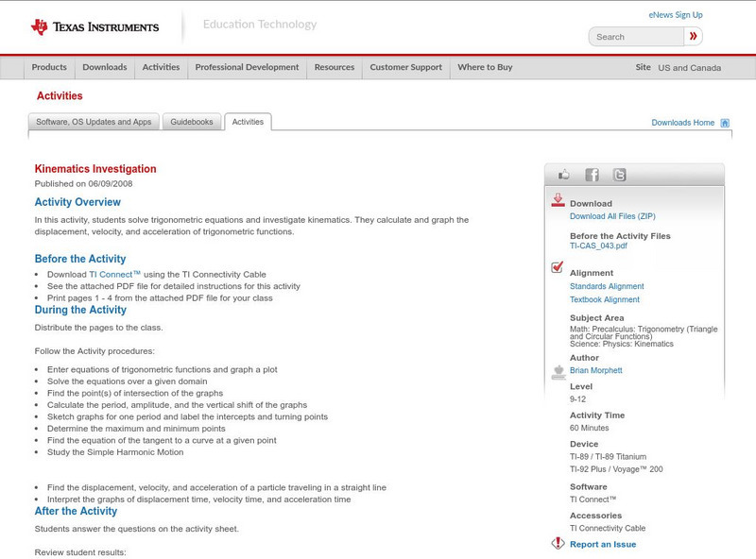Click the Texas Instruments logo
The height and width of the screenshot is (559, 756).
pyautogui.click(x=94, y=27)
